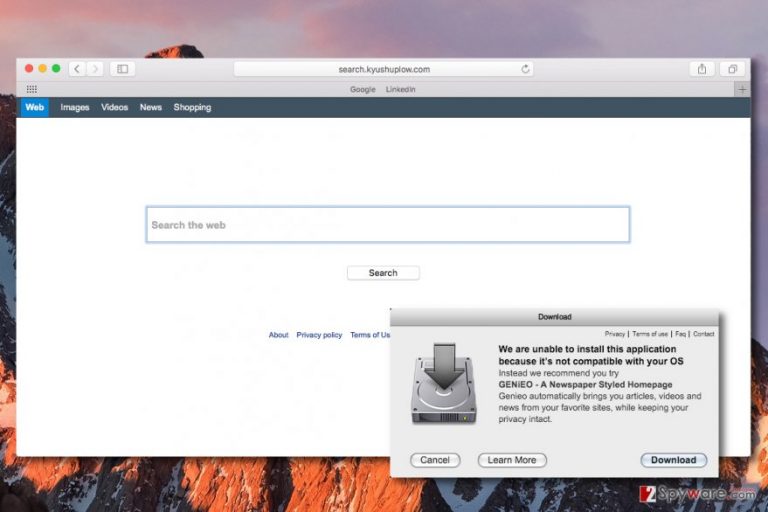Click the Search the web field

tap(388, 225)
